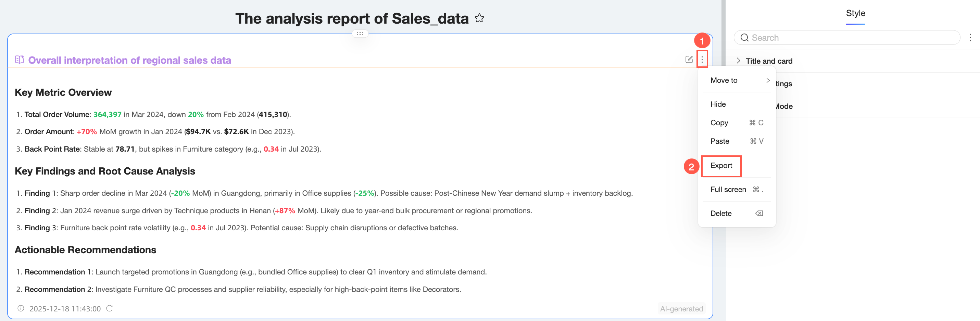This screenshot has width=980, height=321.
Task: Delete the card via the context menu
Action: click(721, 213)
